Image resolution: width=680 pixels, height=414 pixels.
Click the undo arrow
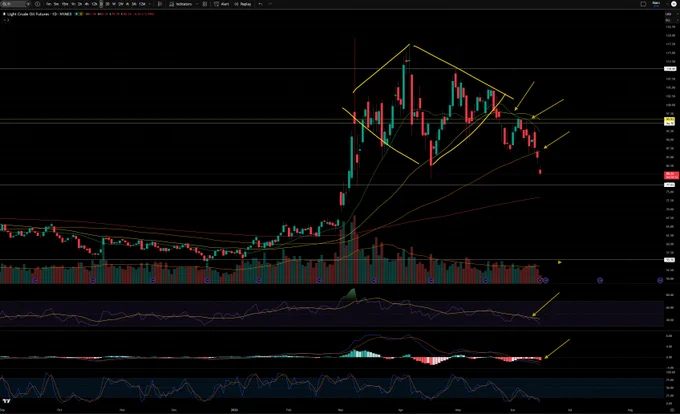[260, 4]
